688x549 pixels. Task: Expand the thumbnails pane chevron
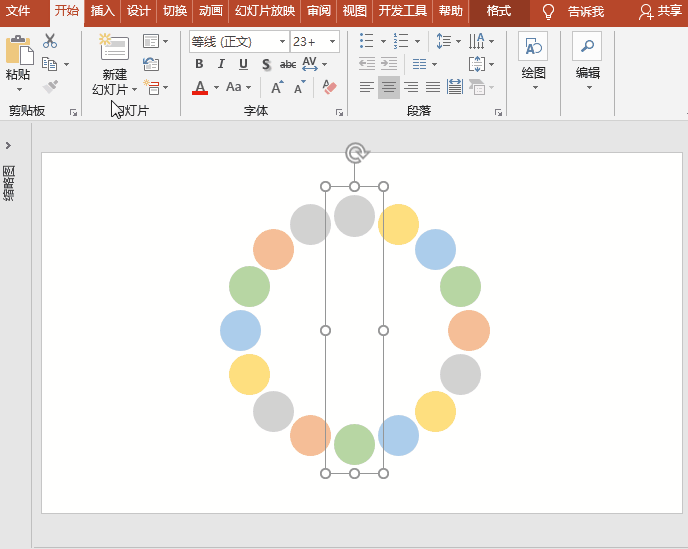coord(8,145)
